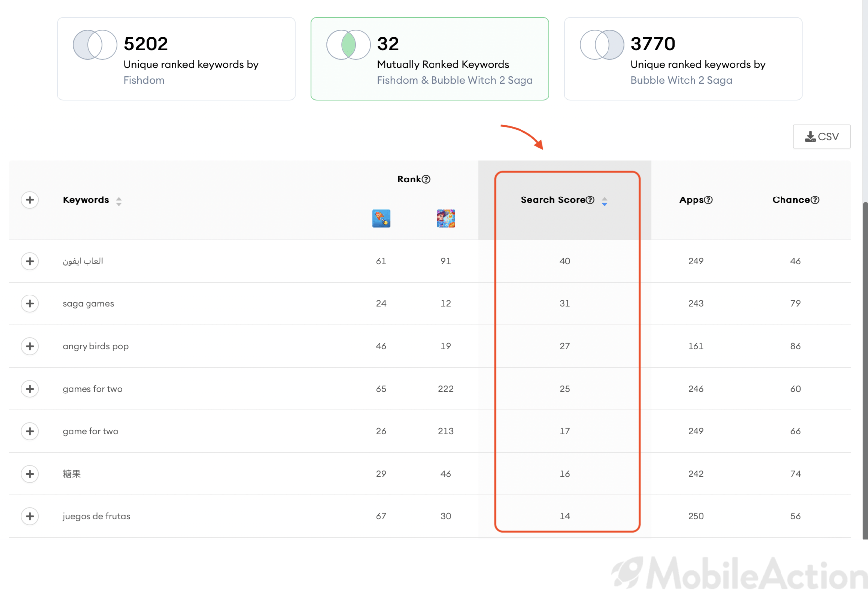Click the Rank column header label

tap(409, 179)
